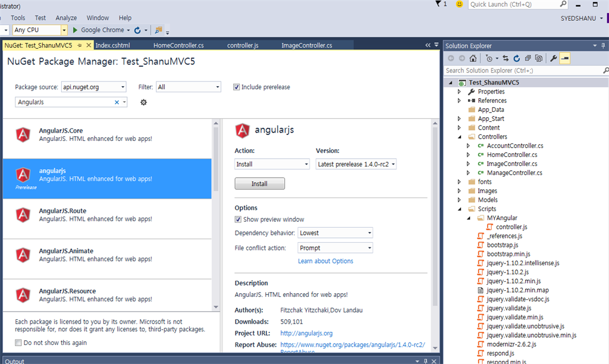
Task: Open the Tools menu
Action: (17, 17)
